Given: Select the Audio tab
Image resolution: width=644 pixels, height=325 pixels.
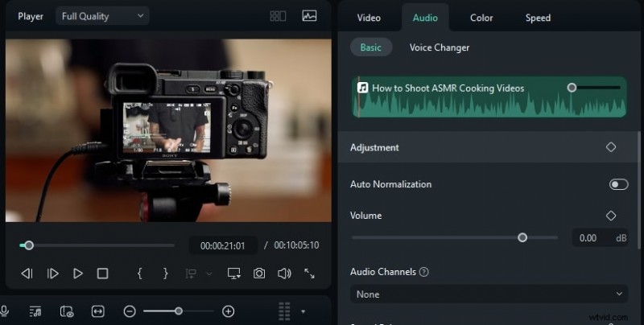Looking at the screenshot, I should (x=425, y=18).
